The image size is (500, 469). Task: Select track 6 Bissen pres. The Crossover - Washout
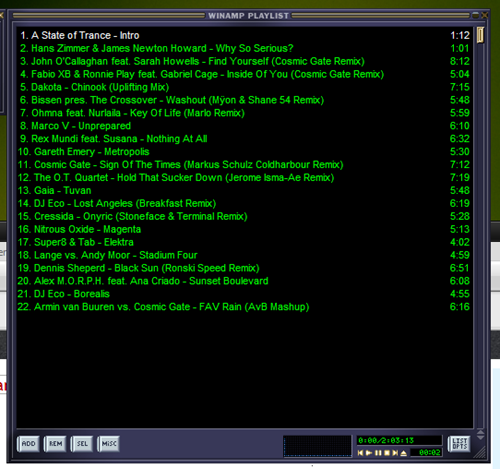click(x=245, y=100)
